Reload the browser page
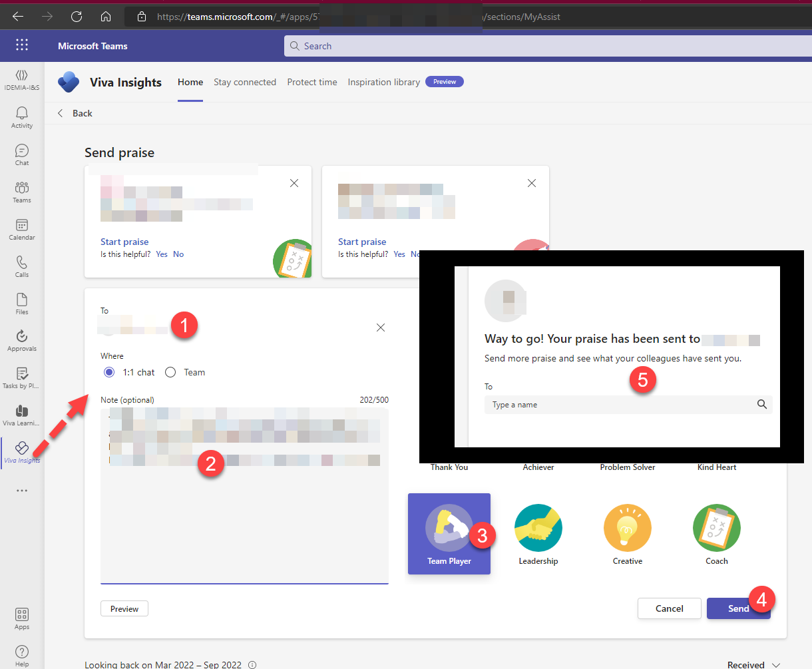Image resolution: width=812 pixels, height=669 pixels. click(77, 17)
